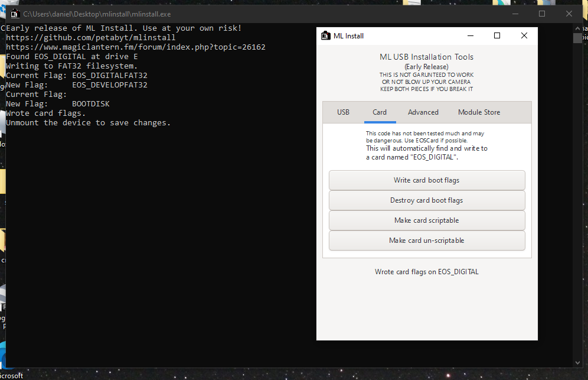Maximize the ML Install window
The height and width of the screenshot is (380, 588).
tap(497, 35)
